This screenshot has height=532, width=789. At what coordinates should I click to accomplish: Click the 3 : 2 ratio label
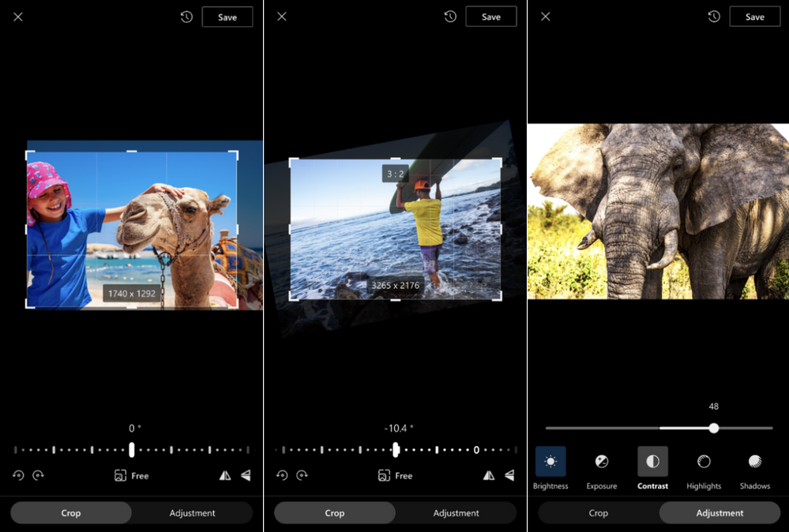point(396,174)
